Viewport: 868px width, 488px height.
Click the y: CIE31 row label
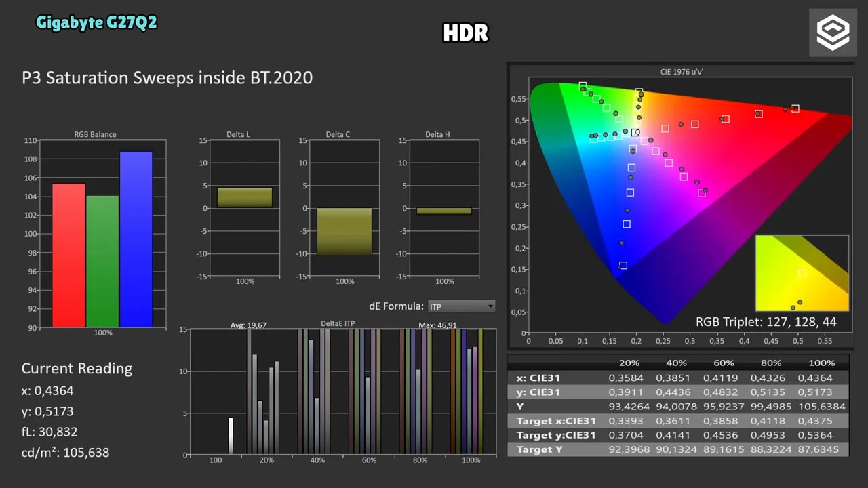click(538, 392)
